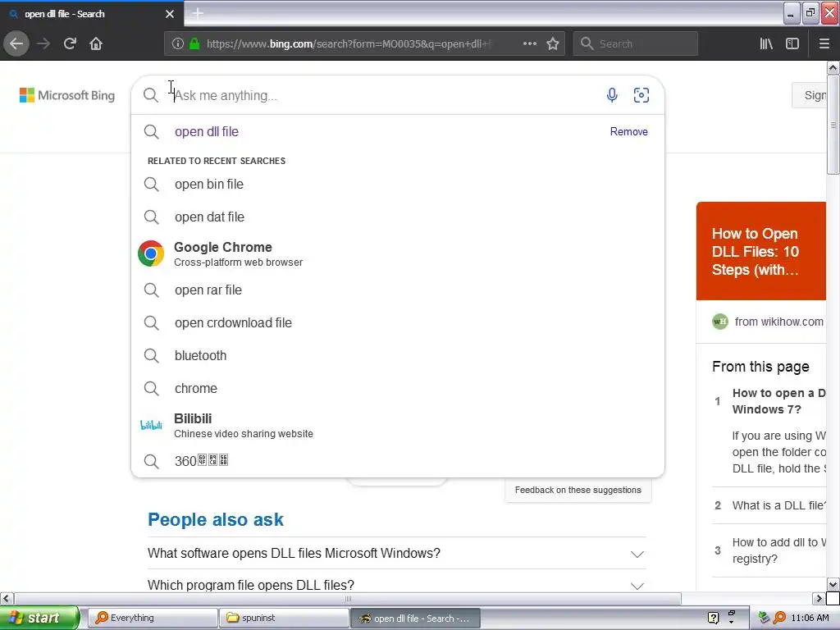Image resolution: width=840 pixels, height=630 pixels.
Task: Click the vertical scrollbar down arrow
Action: coord(833,584)
